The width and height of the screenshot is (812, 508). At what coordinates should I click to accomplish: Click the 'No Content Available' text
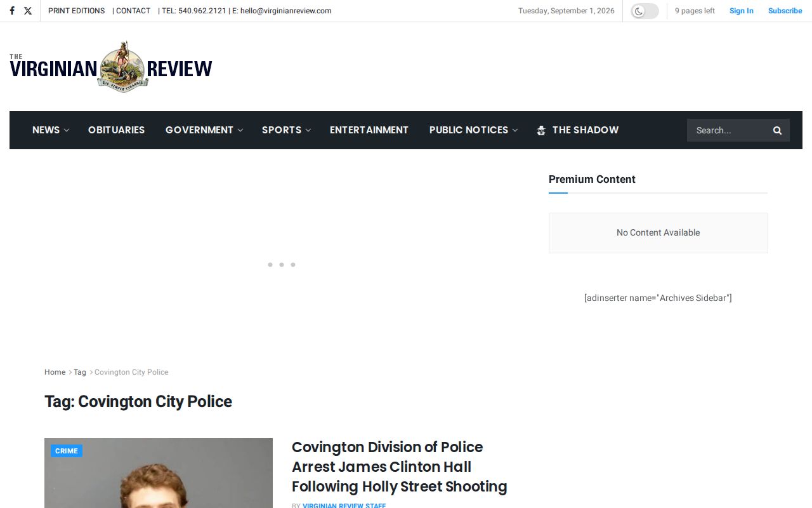coord(658,232)
